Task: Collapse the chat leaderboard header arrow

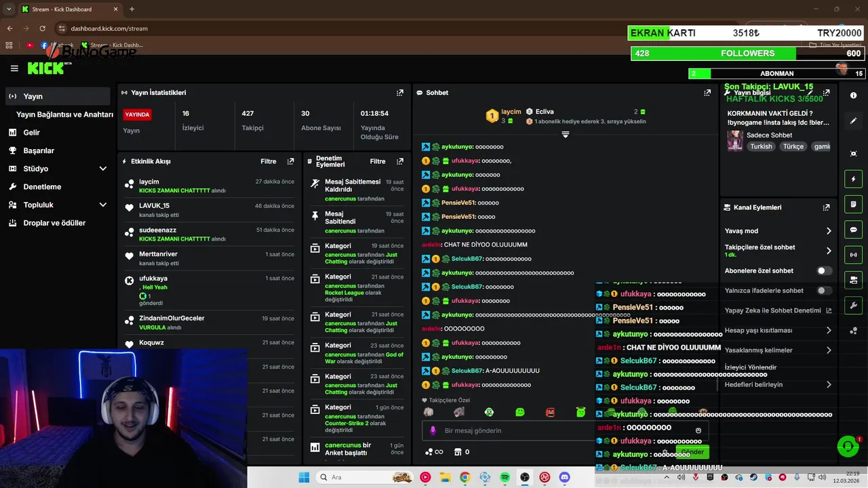Action: 566,134
